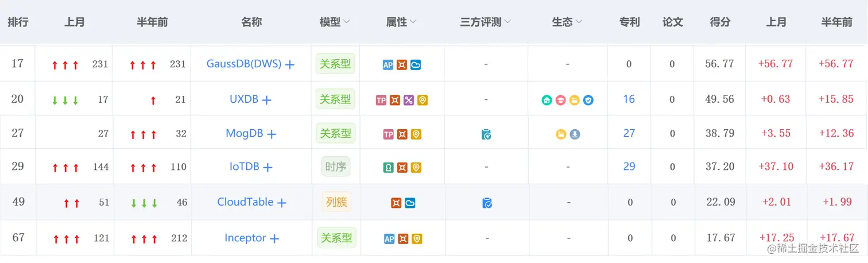Click the plus icon next to Inceptor
The width and height of the screenshot is (868, 263).
point(274,239)
